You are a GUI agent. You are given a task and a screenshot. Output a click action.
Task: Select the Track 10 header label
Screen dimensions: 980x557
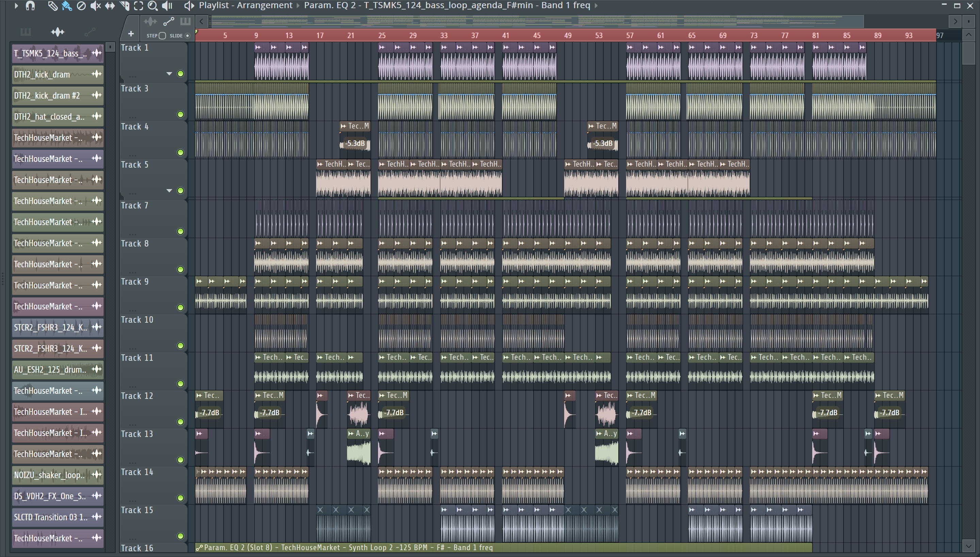(137, 319)
